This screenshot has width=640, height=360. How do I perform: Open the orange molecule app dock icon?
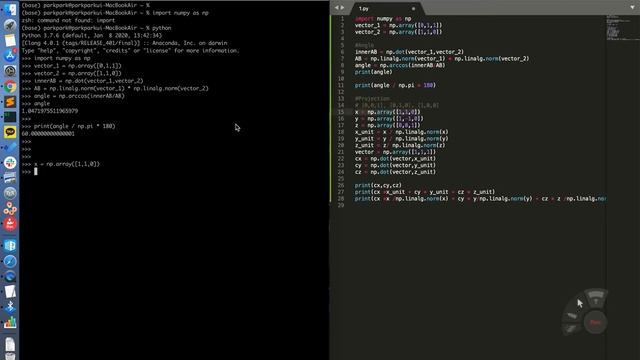pos(10,209)
